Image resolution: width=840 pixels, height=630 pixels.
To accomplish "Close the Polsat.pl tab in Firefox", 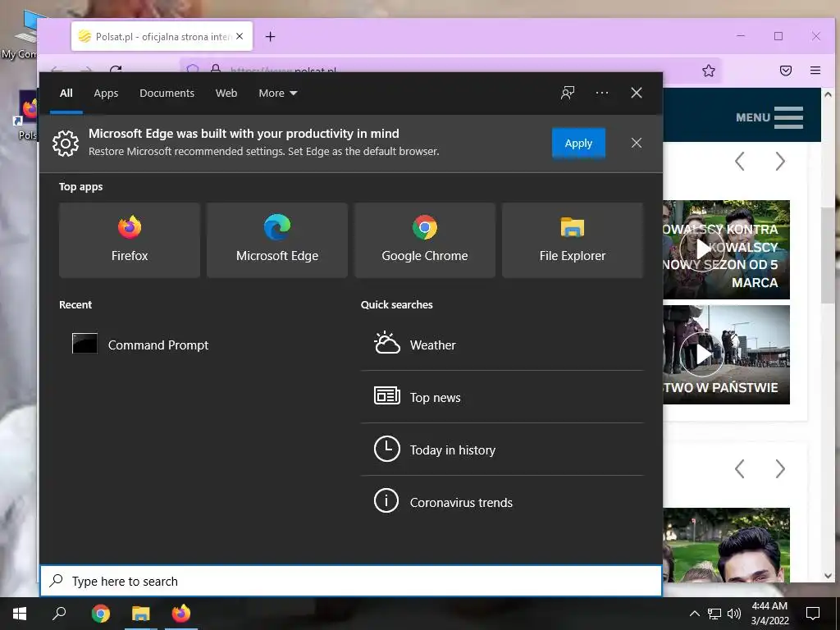I will pyautogui.click(x=240, y=36).
